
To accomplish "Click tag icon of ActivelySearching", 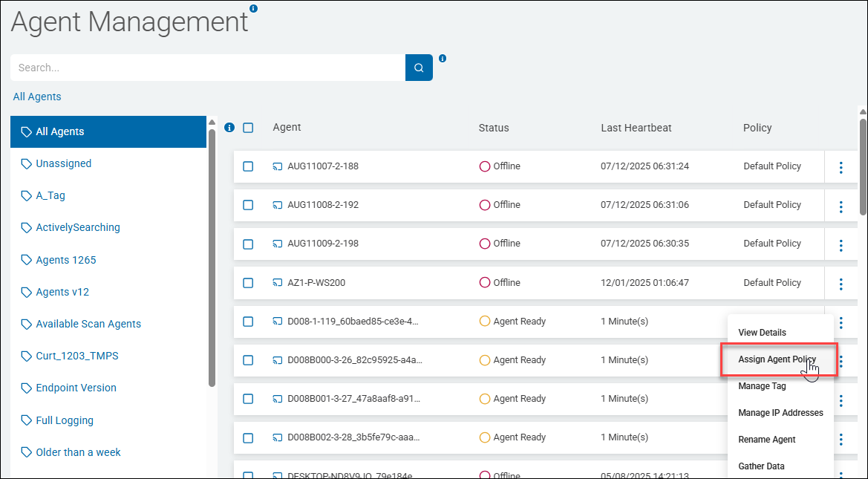I will coord(26,227).
